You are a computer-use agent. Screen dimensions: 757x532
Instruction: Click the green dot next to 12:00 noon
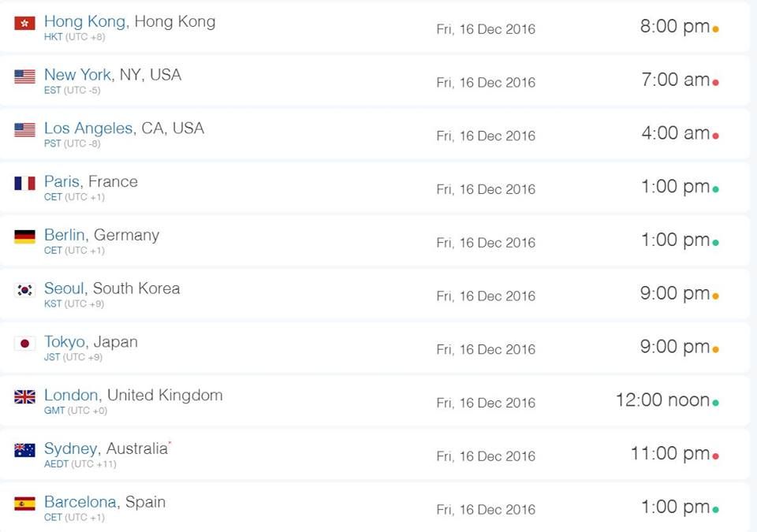pyautogui.click(x=715, y=403)
